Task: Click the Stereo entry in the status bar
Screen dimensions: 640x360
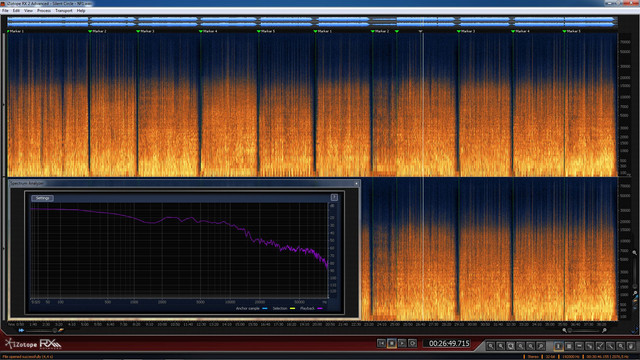Action: [533, 357]
